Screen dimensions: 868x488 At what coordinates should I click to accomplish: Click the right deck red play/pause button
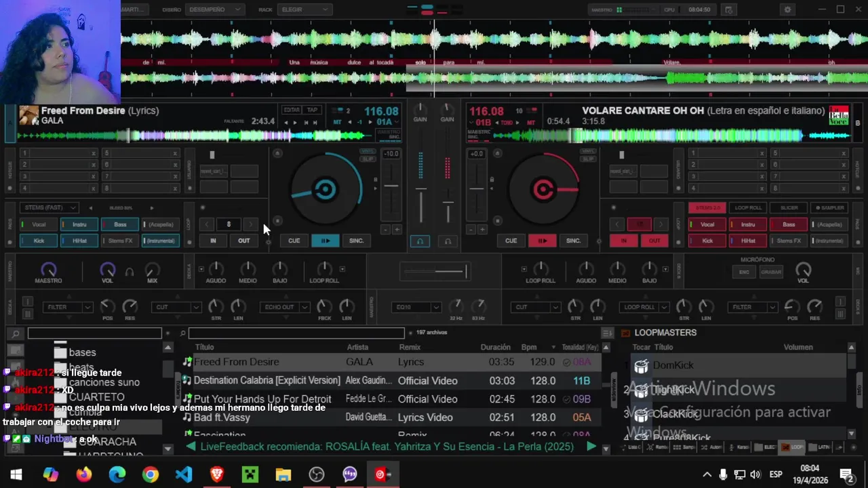coord(542,241)
